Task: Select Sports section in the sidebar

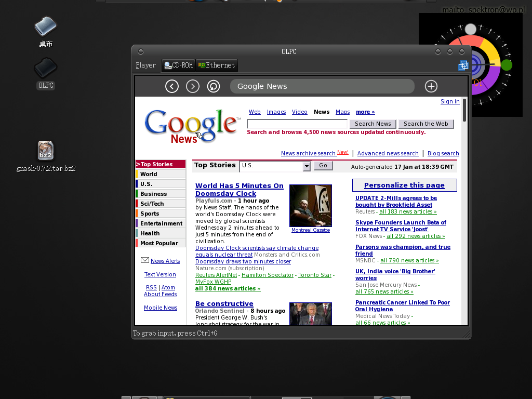Action: click(x=161, y=214)
